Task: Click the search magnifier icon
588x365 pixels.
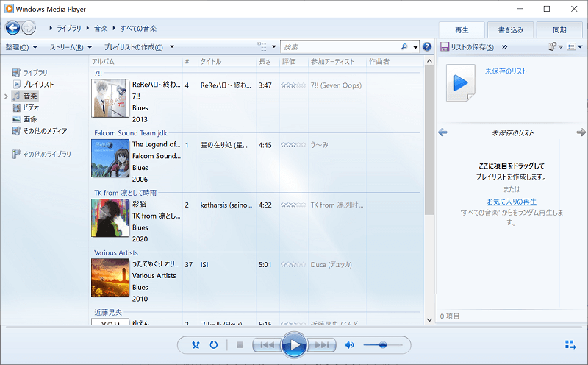Action: click(404, 47)
